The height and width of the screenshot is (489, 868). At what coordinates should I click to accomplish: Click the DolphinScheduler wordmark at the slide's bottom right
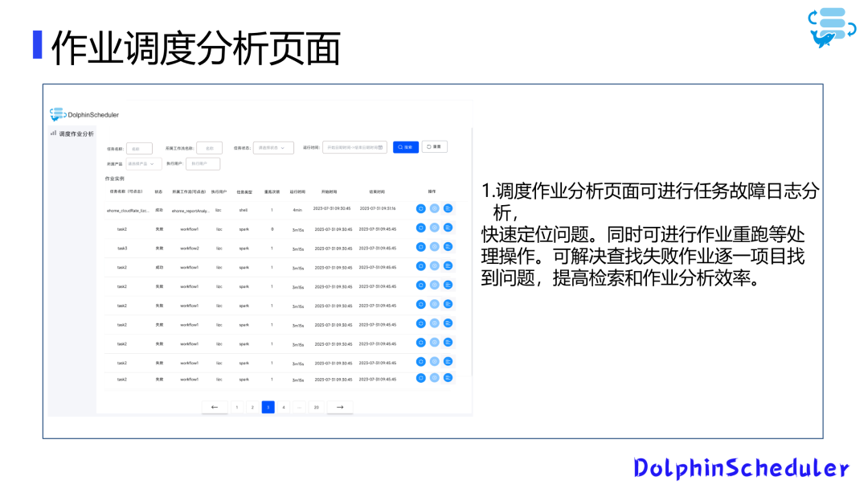(741, 468)
